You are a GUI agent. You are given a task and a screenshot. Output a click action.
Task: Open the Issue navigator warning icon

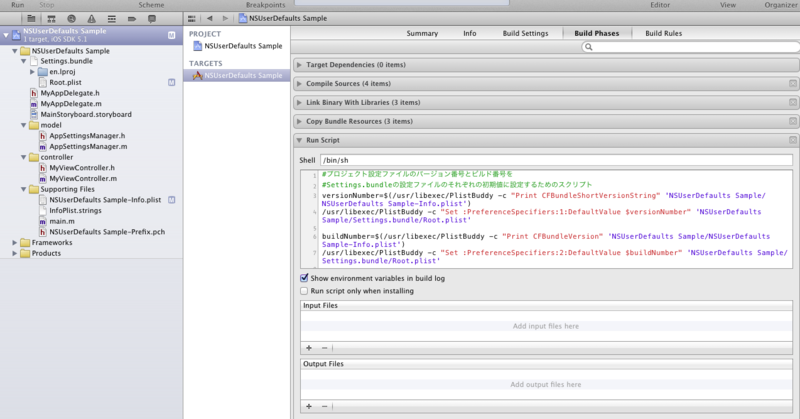pos(91,19)
